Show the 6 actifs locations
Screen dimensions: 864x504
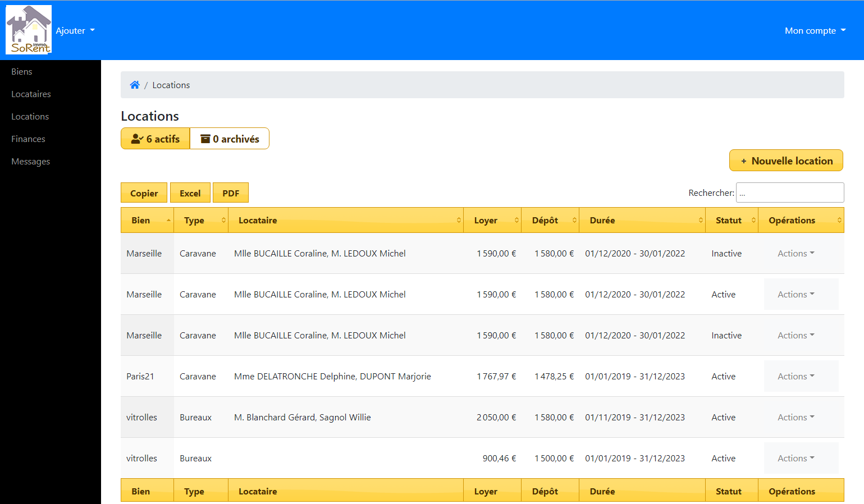click(x=156, y=139)
